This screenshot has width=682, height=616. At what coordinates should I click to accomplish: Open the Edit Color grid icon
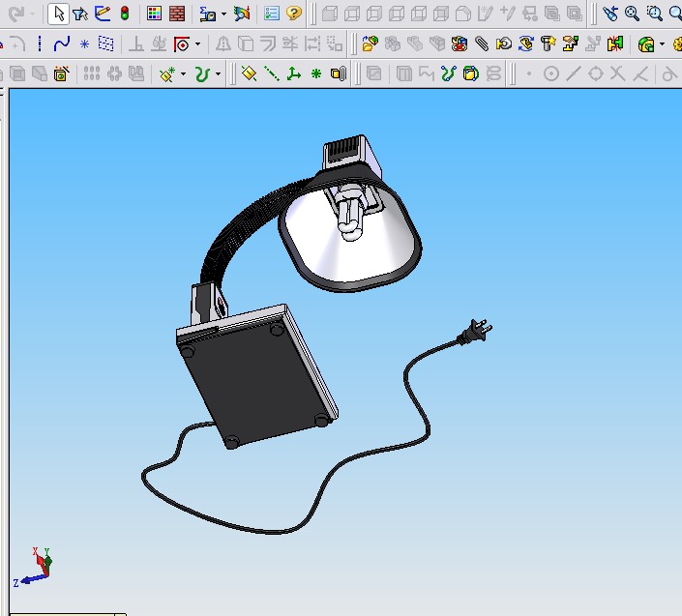(x=155, y=14)
